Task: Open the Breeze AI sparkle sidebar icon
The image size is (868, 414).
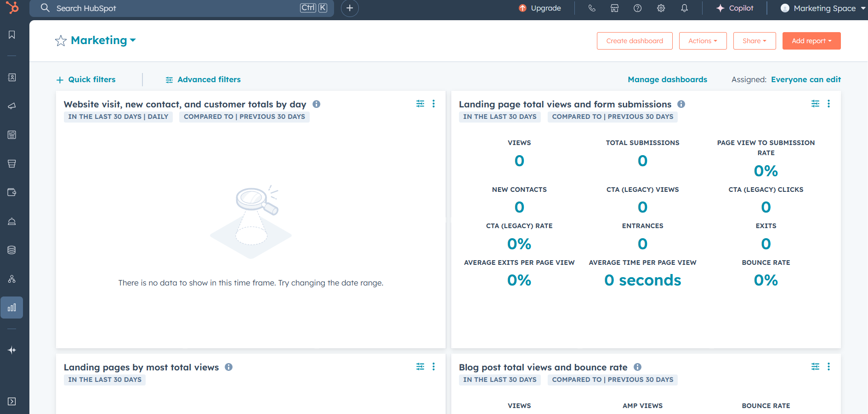Action: (12, 350)
